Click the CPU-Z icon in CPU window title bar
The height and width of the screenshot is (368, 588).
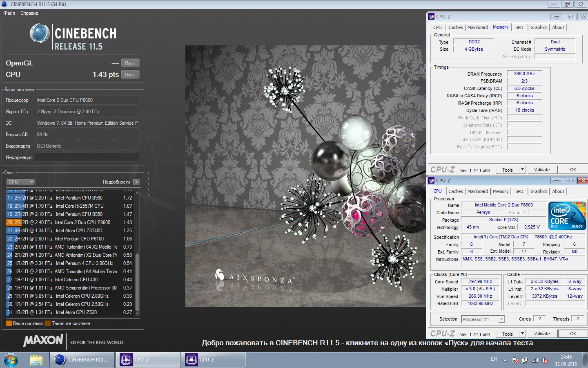(431, 180)
